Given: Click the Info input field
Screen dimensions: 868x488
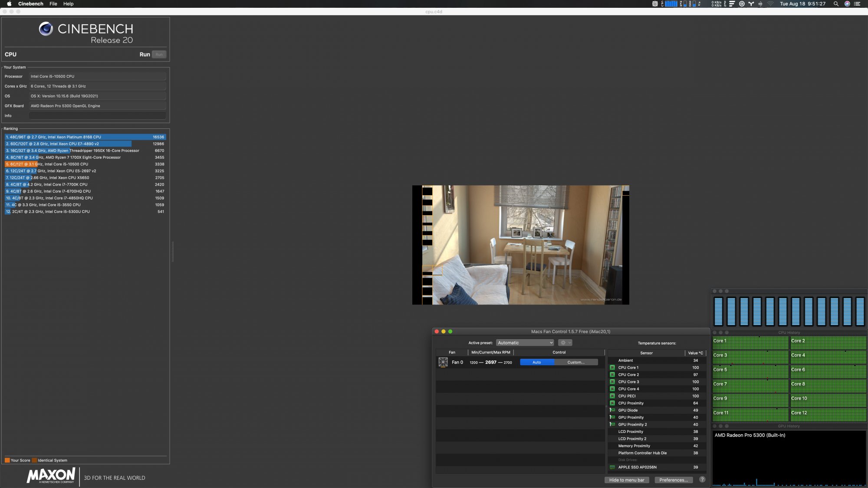Looking at the screenshot, I should pyautogui.click(x=98, y=116).
